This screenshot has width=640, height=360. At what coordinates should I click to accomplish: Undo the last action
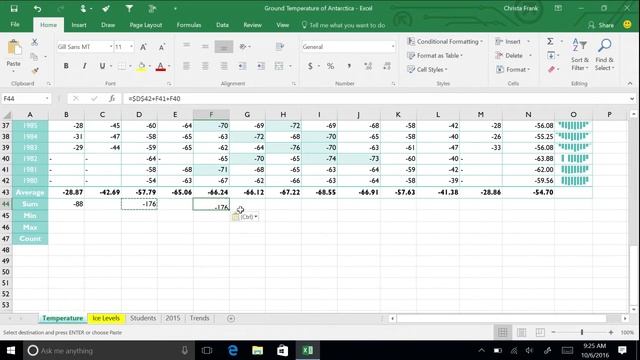(x=37, y=8)
